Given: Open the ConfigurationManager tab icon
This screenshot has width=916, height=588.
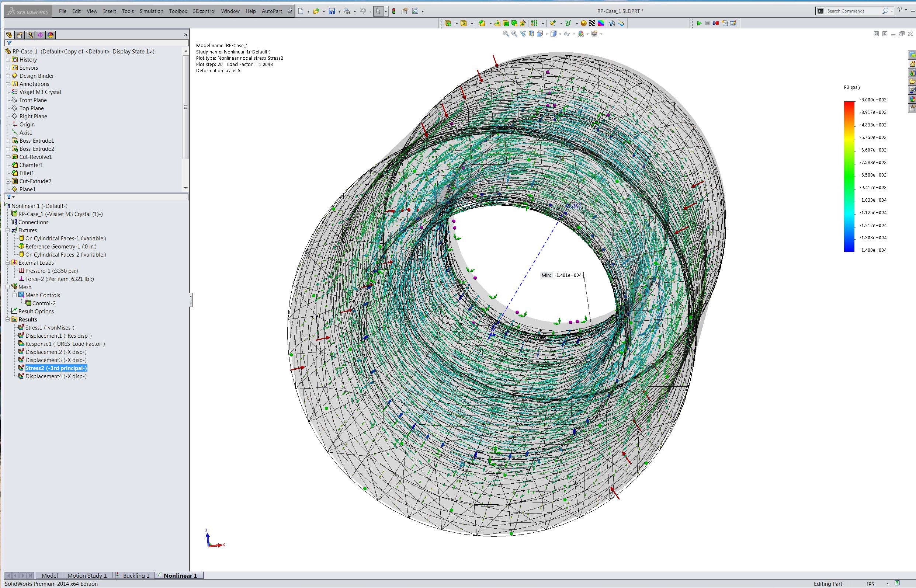Looking at the screenshot, I should (30, 35).
